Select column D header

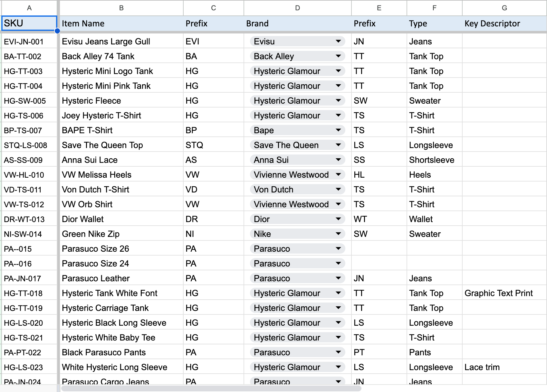[x=297, y=8]
